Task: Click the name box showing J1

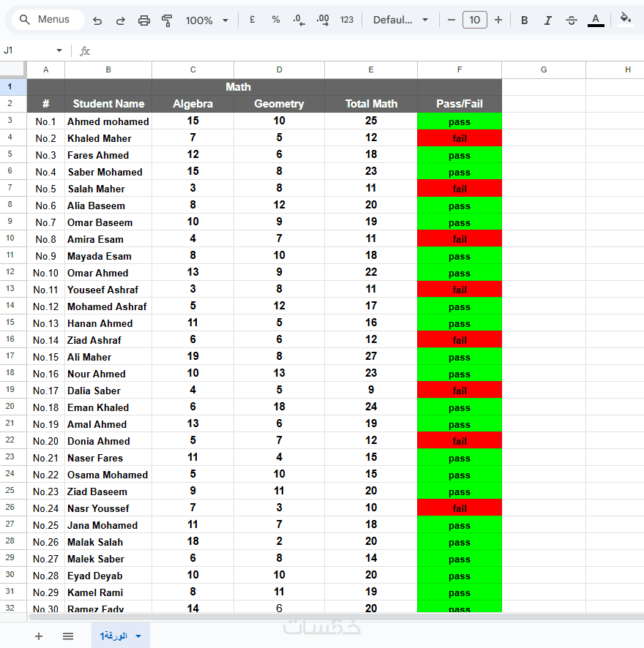Action: [27, 50]
